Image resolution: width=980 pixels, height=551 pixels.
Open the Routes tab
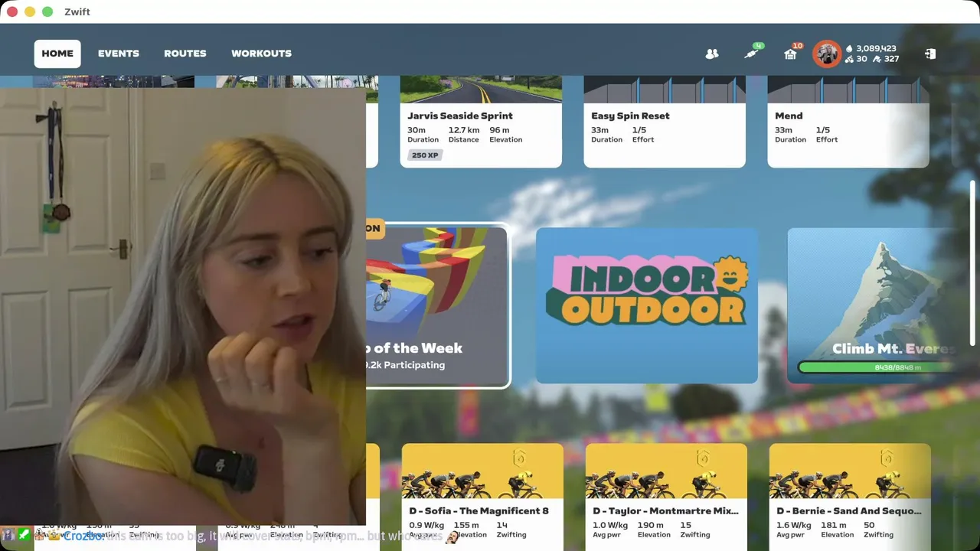(x=185, y=54)
